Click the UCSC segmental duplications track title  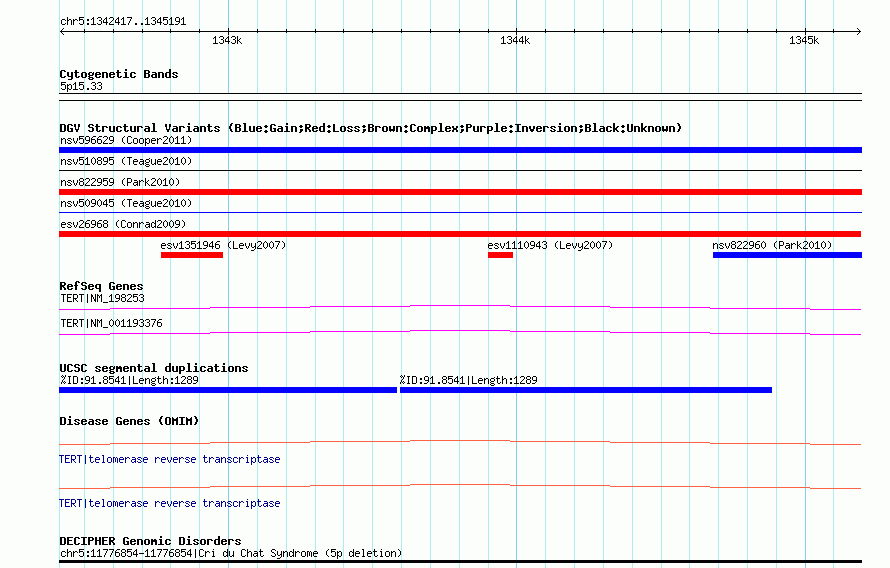tap(154, 368)
